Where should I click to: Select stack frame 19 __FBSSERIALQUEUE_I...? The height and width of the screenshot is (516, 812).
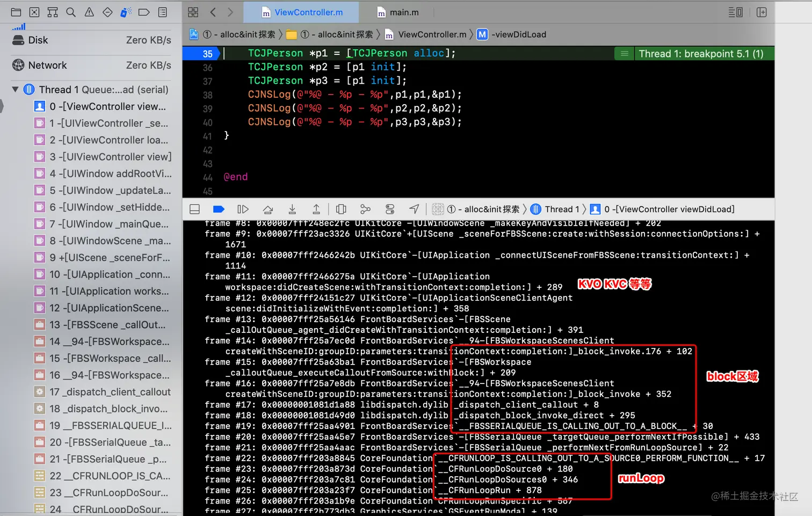tap(102, 425)
